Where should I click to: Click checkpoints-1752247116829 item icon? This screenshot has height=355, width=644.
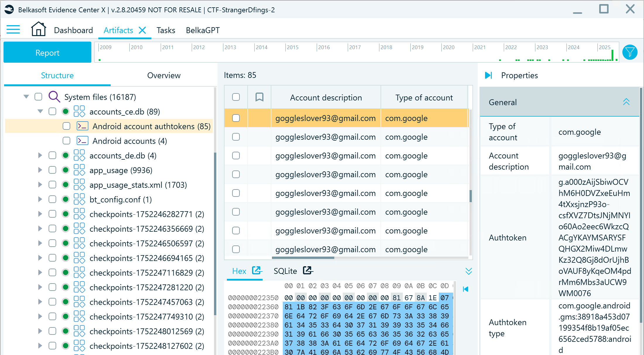[x=79, y=272]
